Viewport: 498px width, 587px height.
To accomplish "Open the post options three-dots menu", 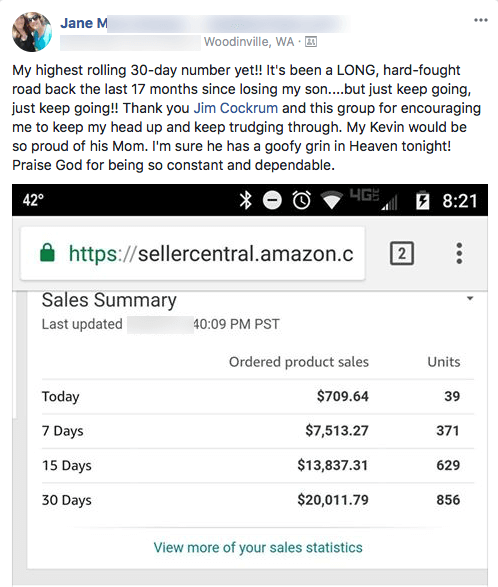I will tap(480, 20).
